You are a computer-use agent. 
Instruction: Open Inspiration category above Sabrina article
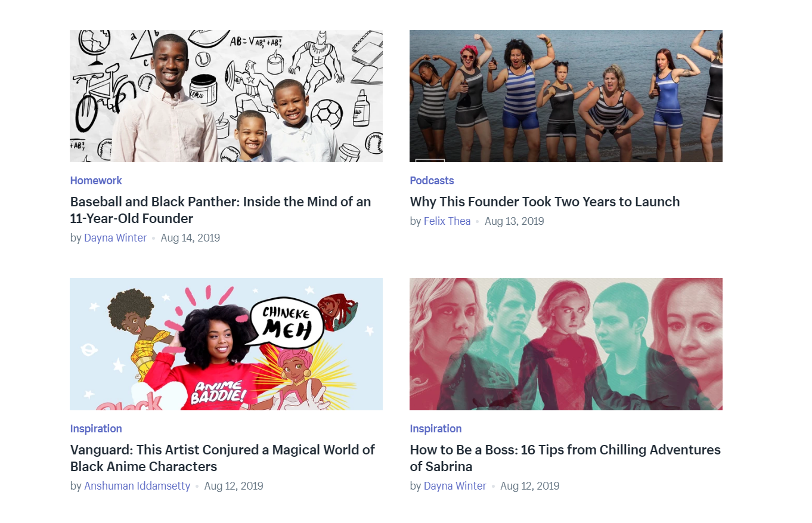tap(436, 429)
